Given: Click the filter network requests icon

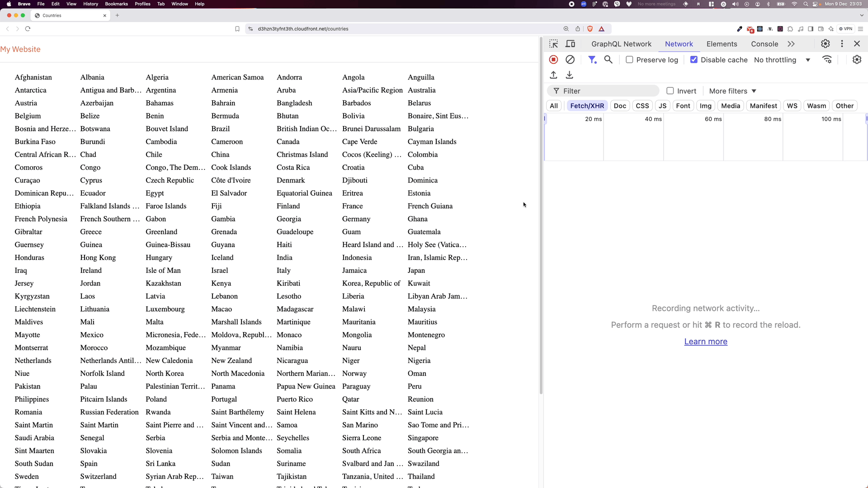Looking at the screenshot, I should tap(592, 59).
